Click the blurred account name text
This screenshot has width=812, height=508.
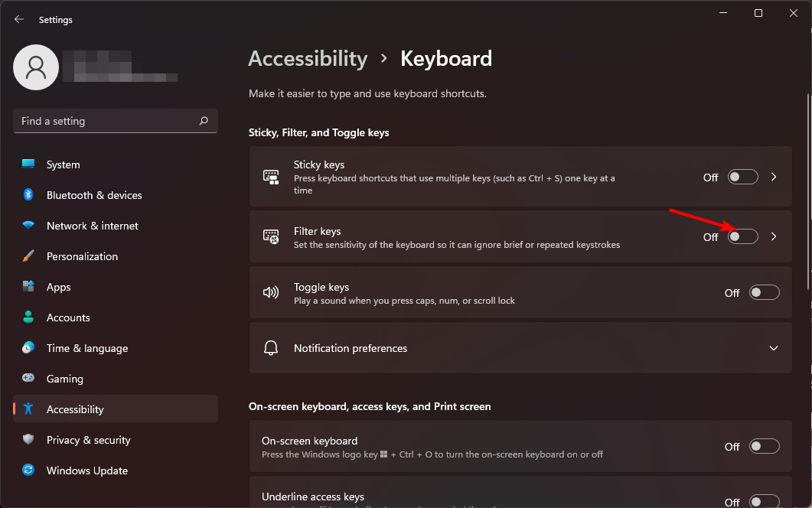click(120, 67)
